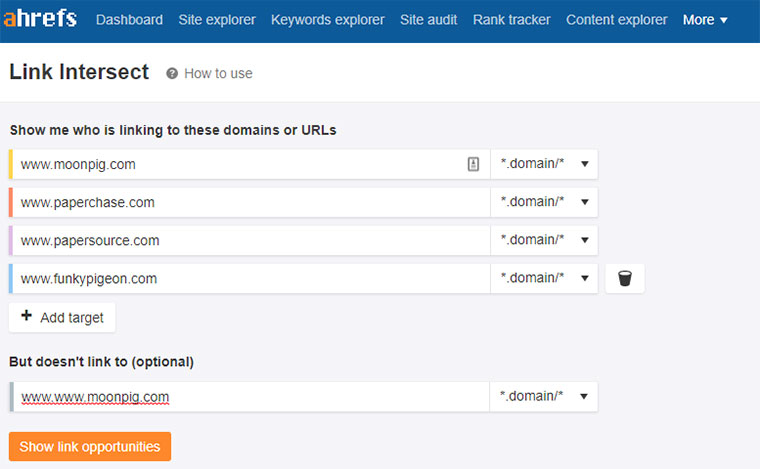Delete the funkypigeon.com target with the trash icon
This screenshot has width=760, height=469.
[625, 279]
